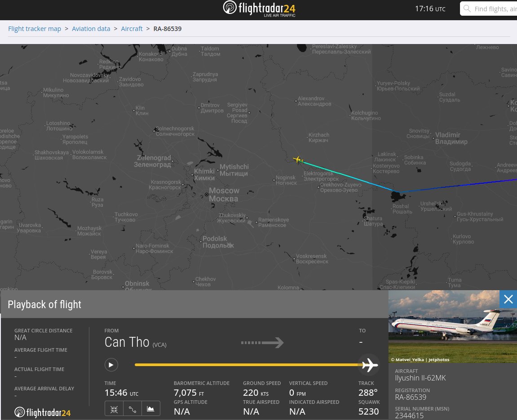Click the Playback of flight heading
This screenshot has height=420, width=517.
pyautogui.click(x=44, y=304)
